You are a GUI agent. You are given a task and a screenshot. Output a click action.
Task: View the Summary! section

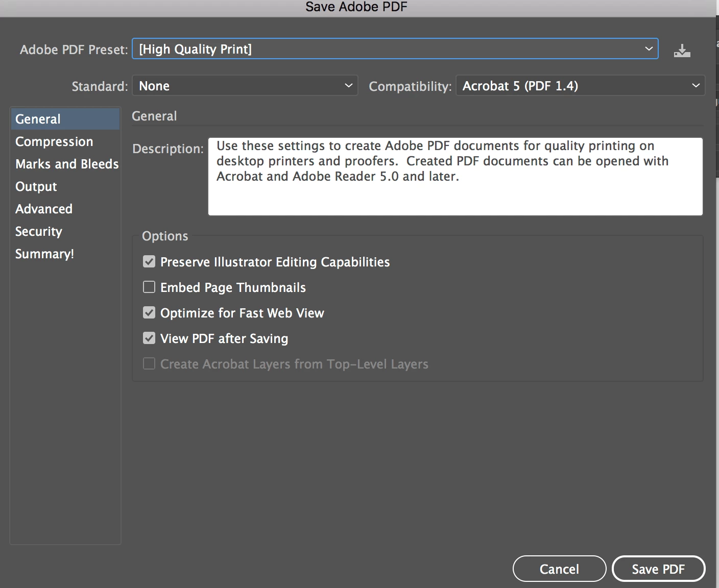pyautogui.click(x=65, y=254)
